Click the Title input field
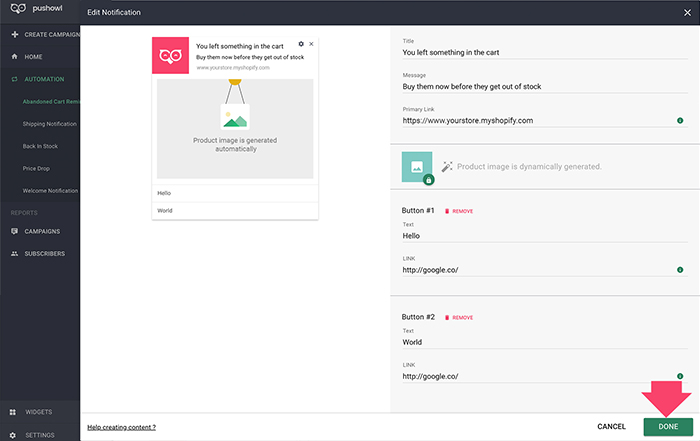Image resolution: width=700 pixels, height=441 pixels. (545, 53)
